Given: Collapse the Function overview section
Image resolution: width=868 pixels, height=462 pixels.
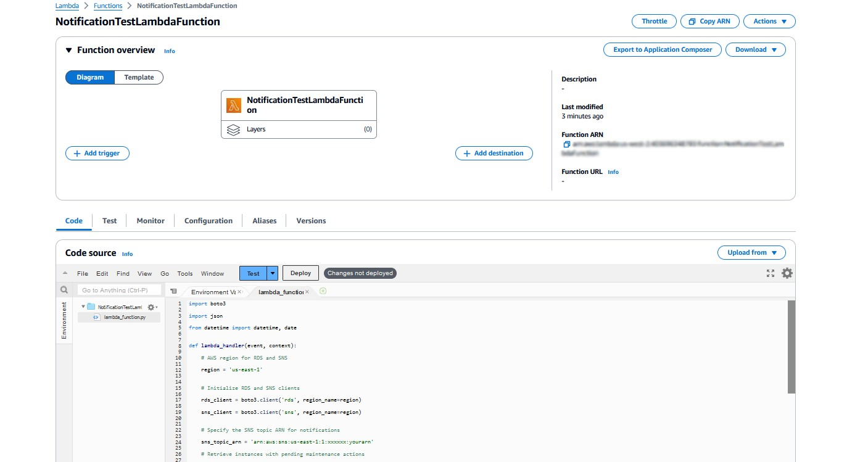Looking at the screenshot, I should [68, 50].
